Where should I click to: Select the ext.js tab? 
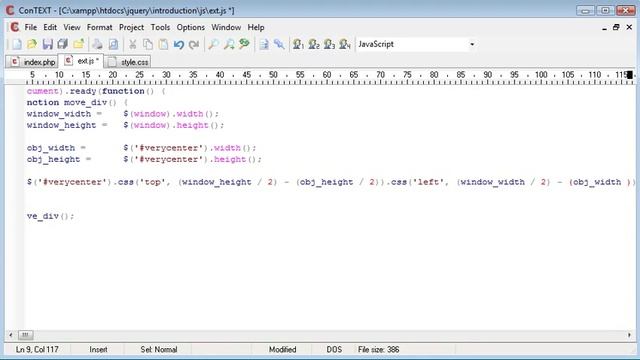tap(81, 61)
